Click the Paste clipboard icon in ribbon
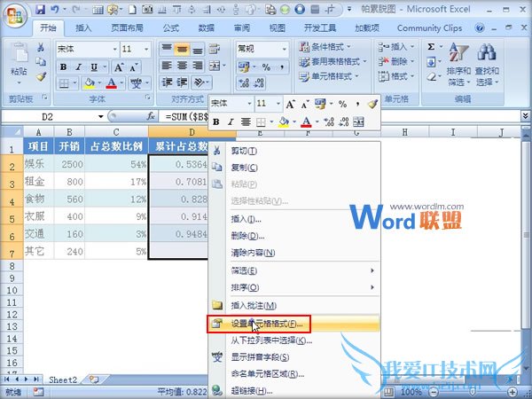This screenshot has height=399, width=532. pos(20,54)
